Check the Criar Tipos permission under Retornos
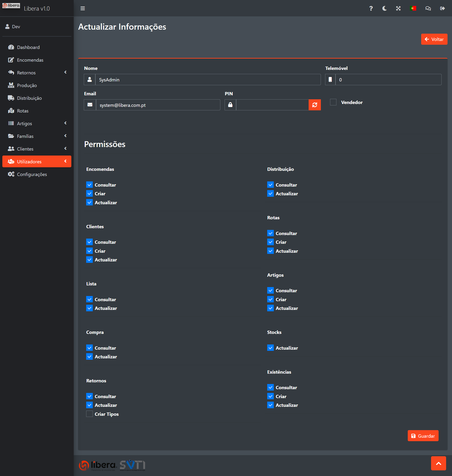452x476 pixels. (x=89, y=414)
